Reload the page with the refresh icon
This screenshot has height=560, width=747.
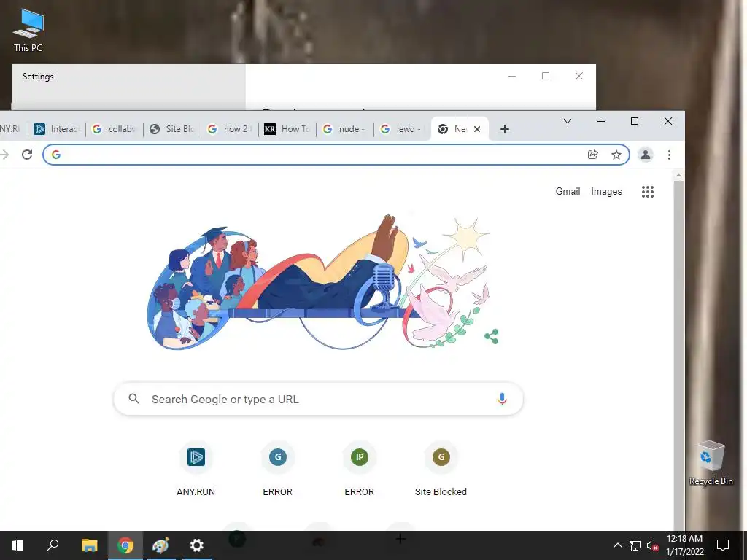pos(27,155)
